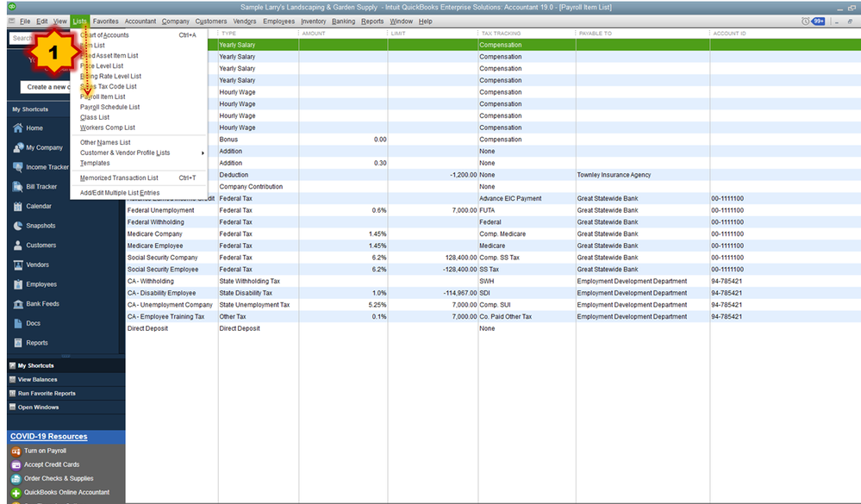861x504 pixels.
Task: Open the Employees shortcut icon
Action: point(17,284)
